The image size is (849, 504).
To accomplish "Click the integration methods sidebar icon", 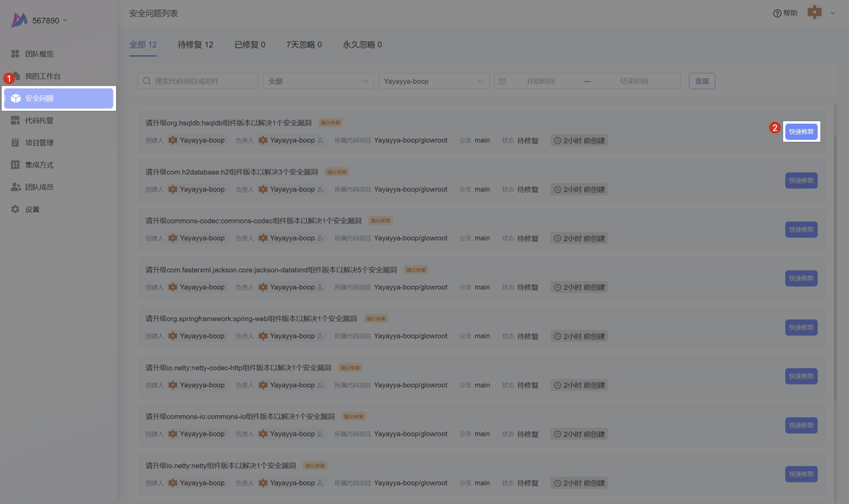I will (15, 164).
